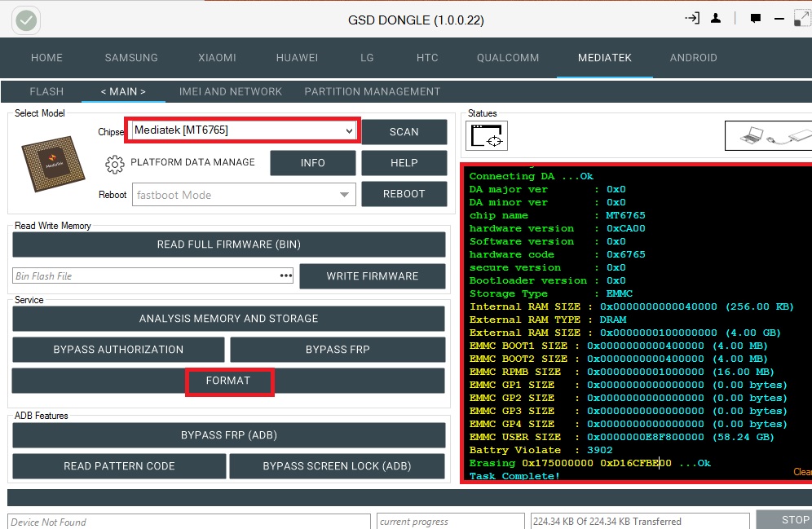Viewport: 812px width, 529px height.
Task: Click the INFO button
Action: (313, 163)
